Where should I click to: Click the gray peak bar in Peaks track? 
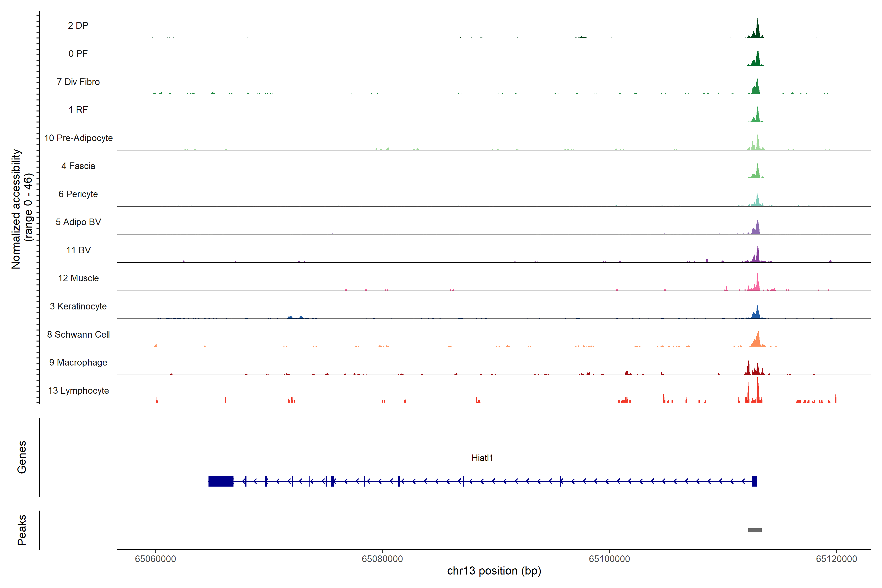coord(755,530)
